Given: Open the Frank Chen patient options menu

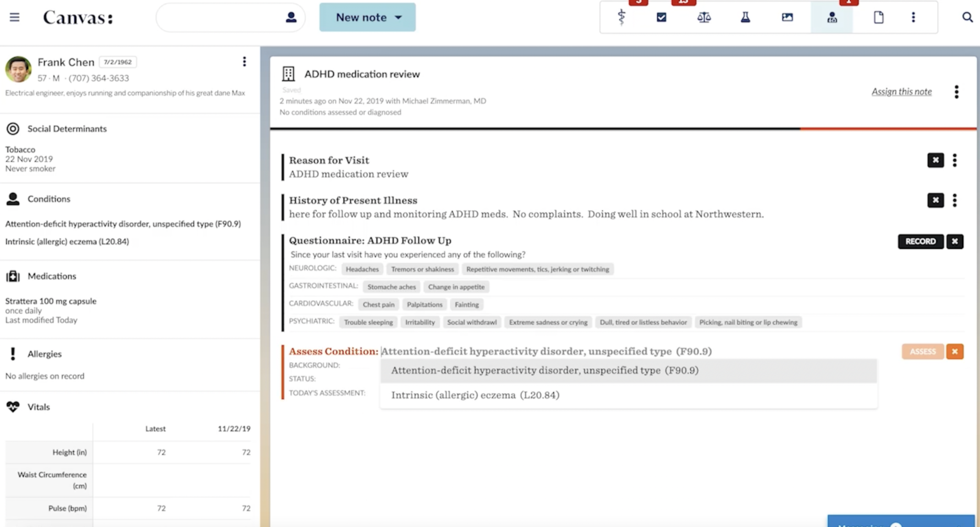Looking at the screenshot, I should (x=244, y=62).
